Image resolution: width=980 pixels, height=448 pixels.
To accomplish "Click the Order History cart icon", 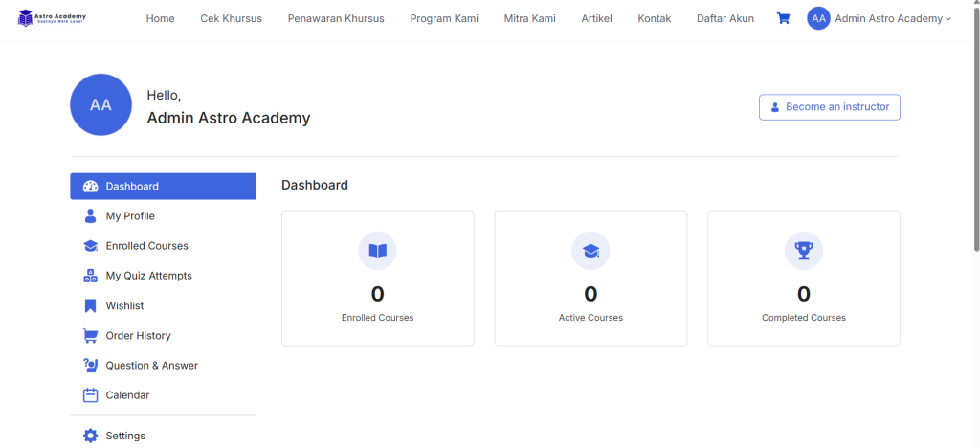I will [90, 335].
